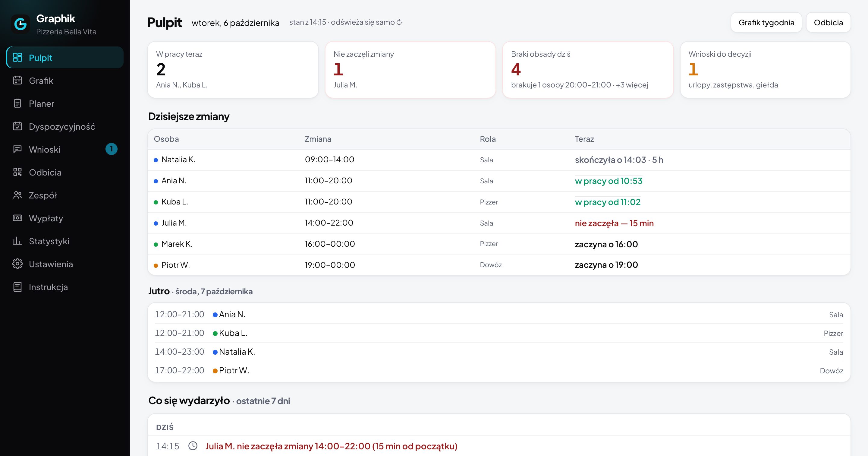Open the Wnioski do decyzji card
The height and width of the screenshot is (456, 868).
point(765,70)
